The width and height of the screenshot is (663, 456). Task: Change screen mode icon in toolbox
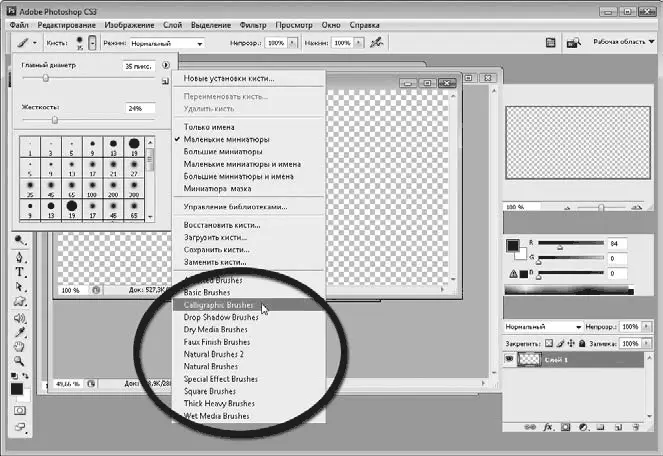coord(19,427)
